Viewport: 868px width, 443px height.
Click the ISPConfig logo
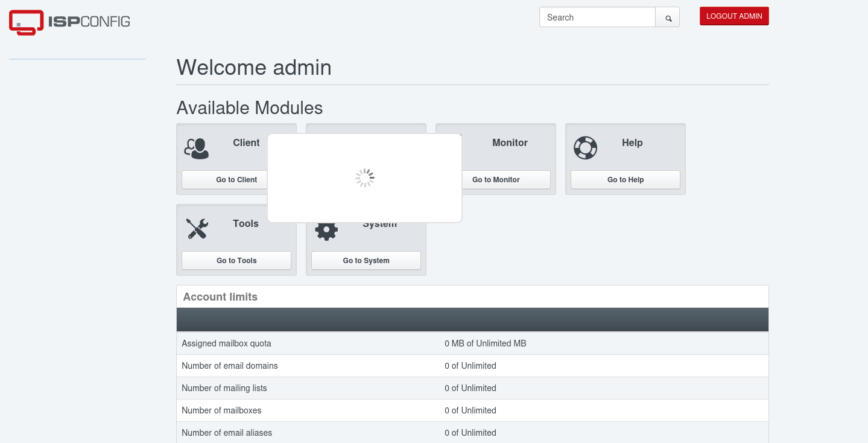(69, 22)
